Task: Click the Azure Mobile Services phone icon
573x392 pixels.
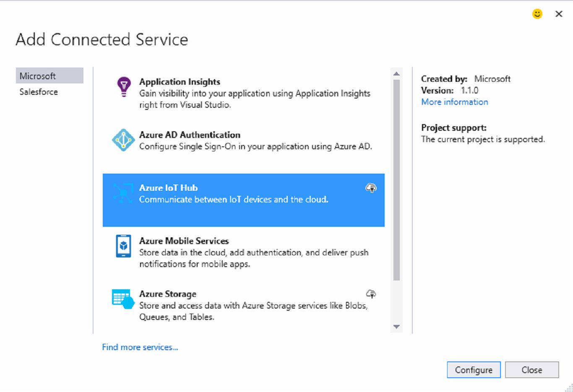Action: coord(123,246)
